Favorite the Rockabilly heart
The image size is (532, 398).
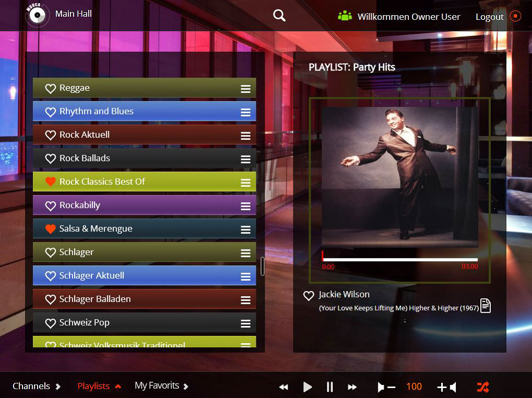pyautogui.click(x=51, y=206)
